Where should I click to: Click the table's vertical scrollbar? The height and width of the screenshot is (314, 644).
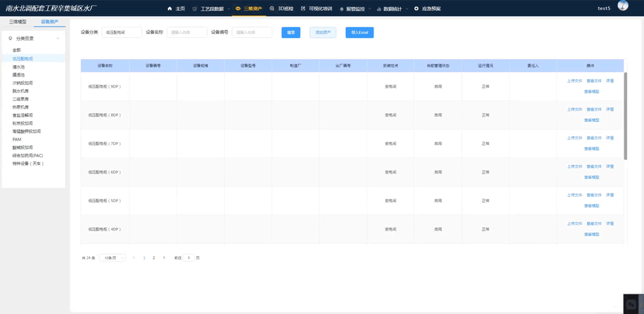626,115
